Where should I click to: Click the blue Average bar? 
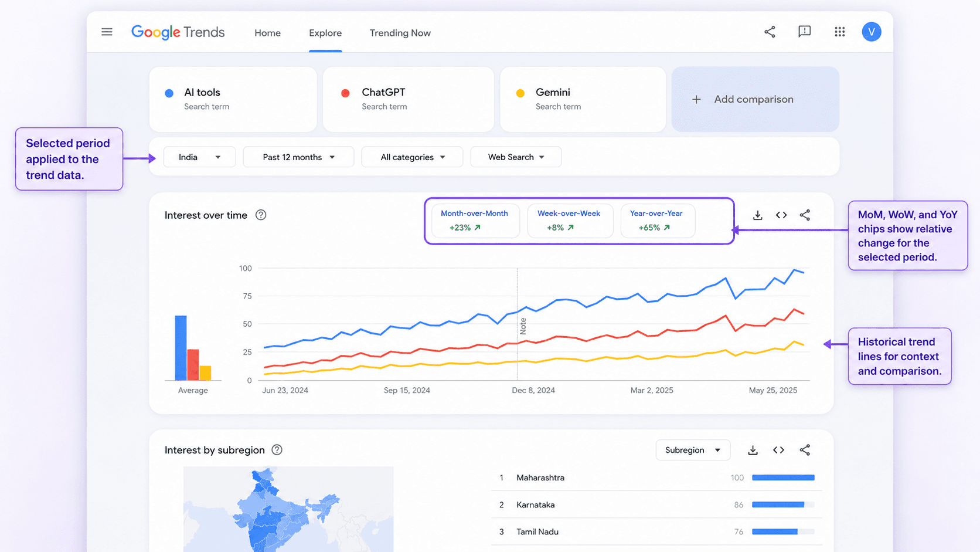[181, 348]
